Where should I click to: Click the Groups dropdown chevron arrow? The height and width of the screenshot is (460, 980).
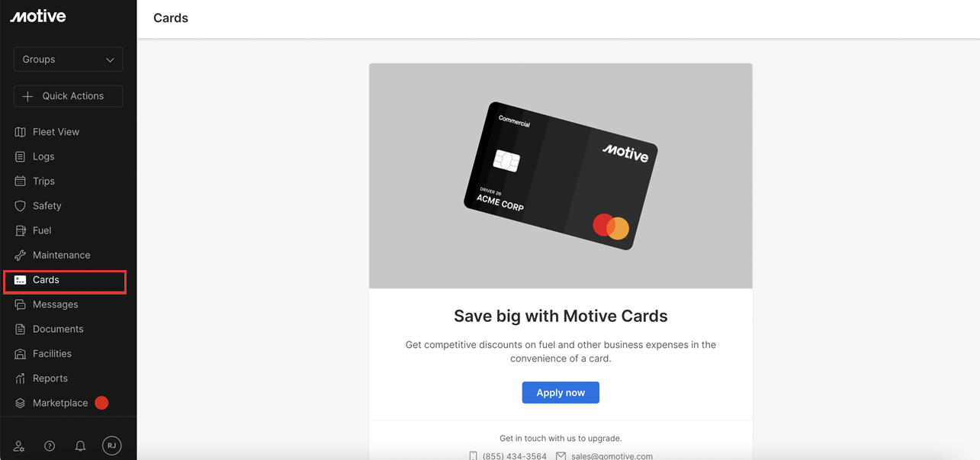(110, 60)
